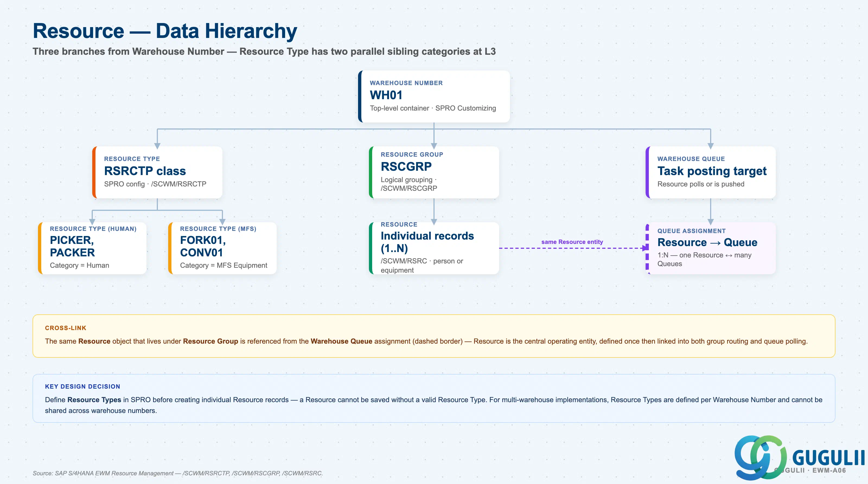Image resolution: width=868 pixels, height=484 pixels.
Task: Click the WAREHOUSE QUEUE label
Action: pos(691,159)
